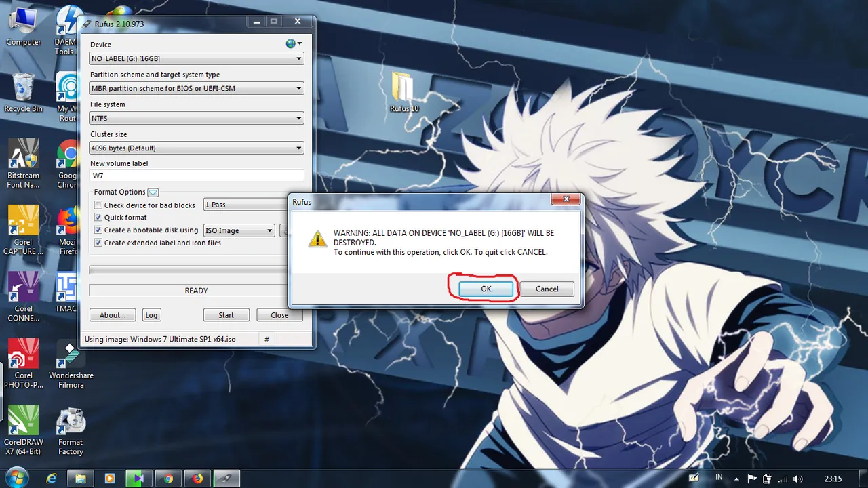
Task: Open the Device dropdown NO_LABEL (G:)
Action: [197, 59]
